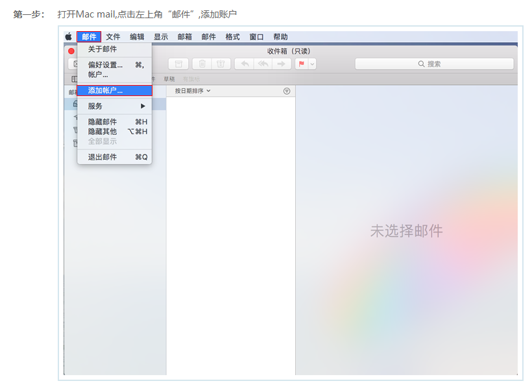Open 偏好设置… from the menu
532x392 pixels.
pos(114,65)
